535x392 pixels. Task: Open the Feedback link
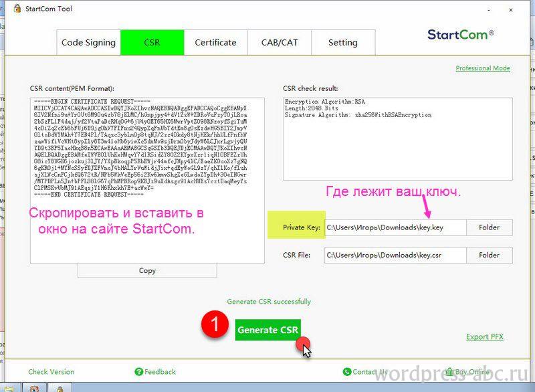pos(160,372)
